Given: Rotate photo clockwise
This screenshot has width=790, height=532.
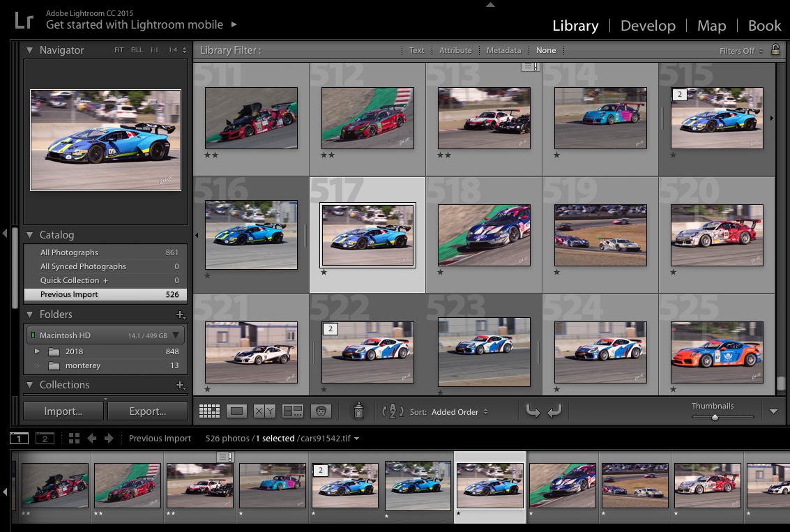Looking at the screenshot, I should coord(555,411).
